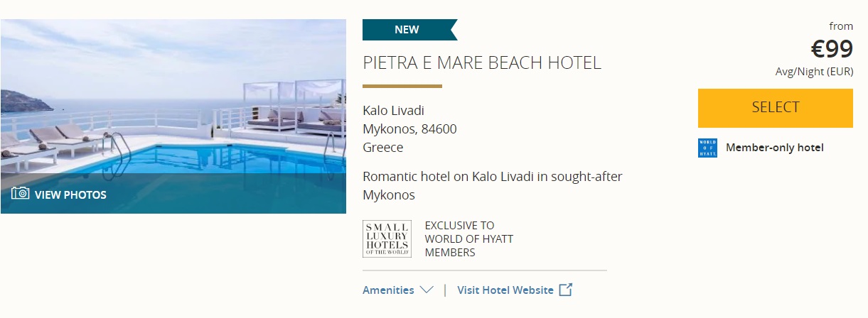Click the Exclusive to World of Hyatt Members text
The width and height of the screenshot is (868, 318).
[468, 238]
